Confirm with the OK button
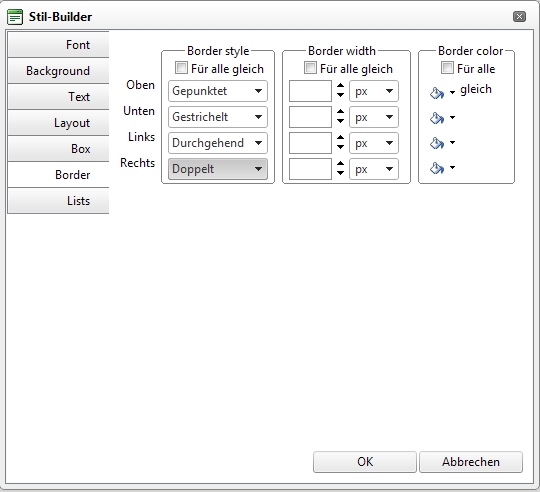The width and height of the screenshot is (540, 492). click(x=365, y=462)
